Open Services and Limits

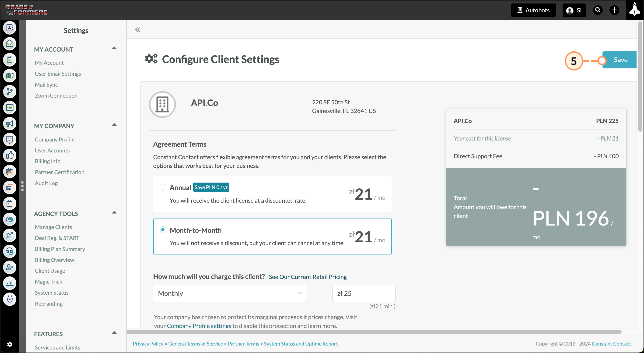[57, 347]
